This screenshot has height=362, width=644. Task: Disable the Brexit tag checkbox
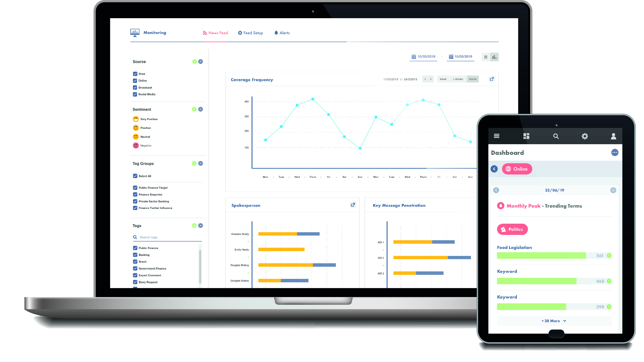click(x=135, y=262)
